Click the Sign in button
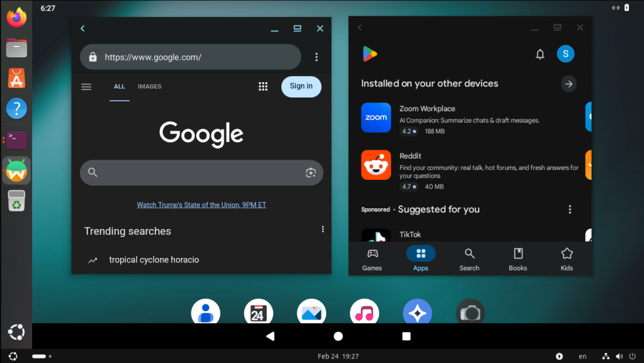The image size is (644, 363). [301, 87]
